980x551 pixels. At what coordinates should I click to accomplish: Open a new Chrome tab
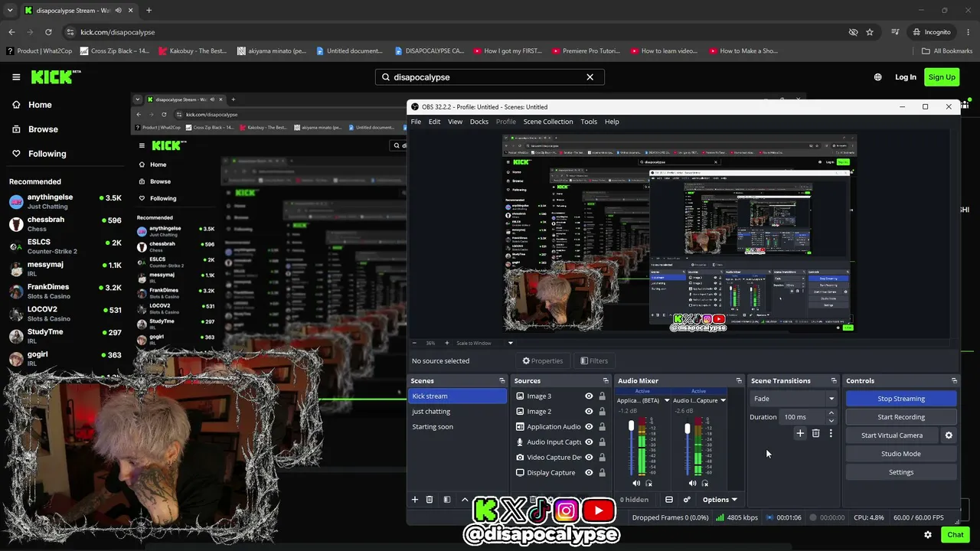click(x=149, y=11)
